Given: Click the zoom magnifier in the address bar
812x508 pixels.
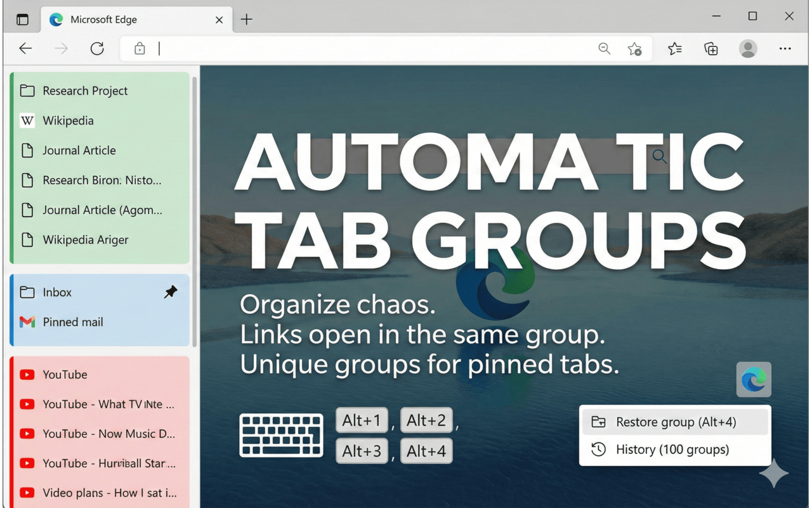Looking at the screenshot, I should click(605, 49).
